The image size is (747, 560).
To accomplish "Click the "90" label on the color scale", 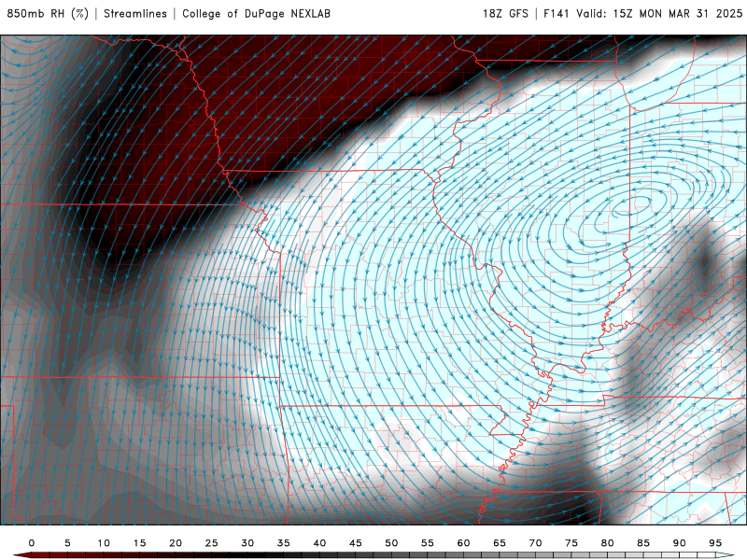I will tap(679, 543).
